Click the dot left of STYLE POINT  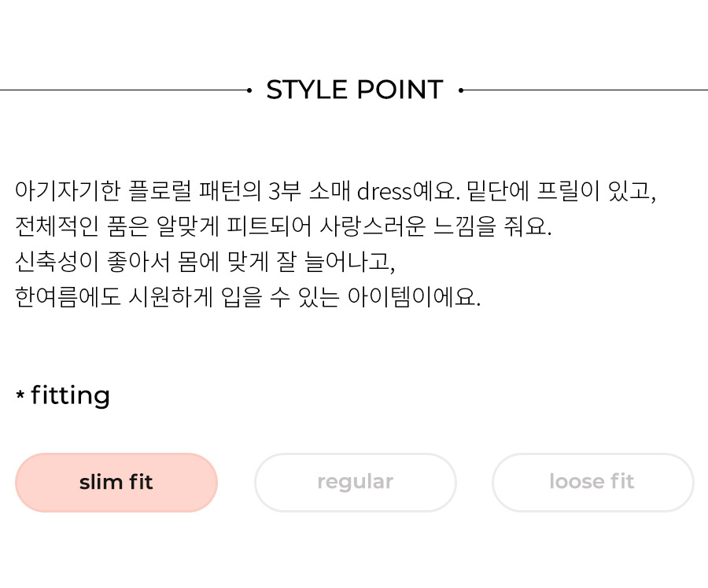point(249,90)
